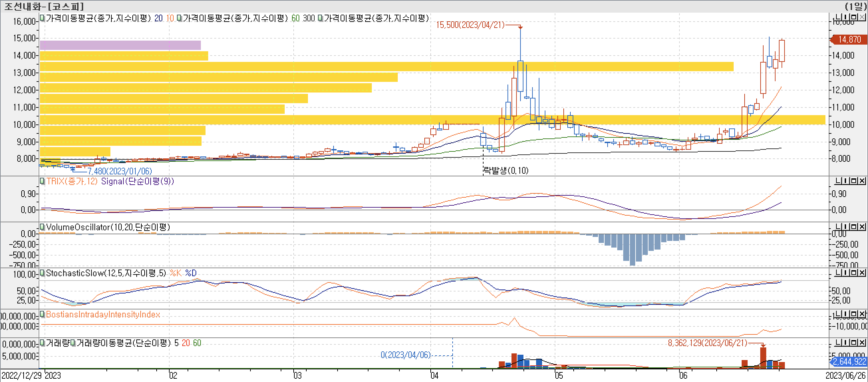
Task: Close the VolumeOscillator panel with its X icon
Action: pos(862,227)
